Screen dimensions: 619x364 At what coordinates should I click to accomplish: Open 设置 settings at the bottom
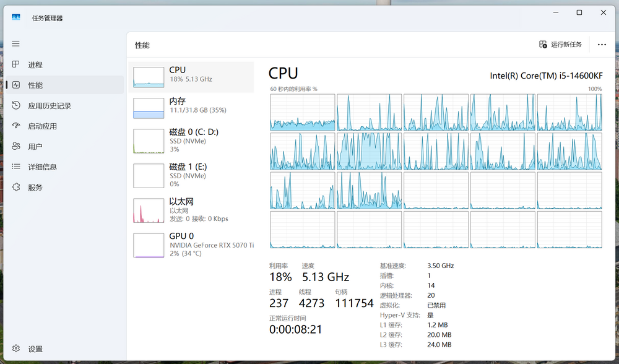(65, 349)
